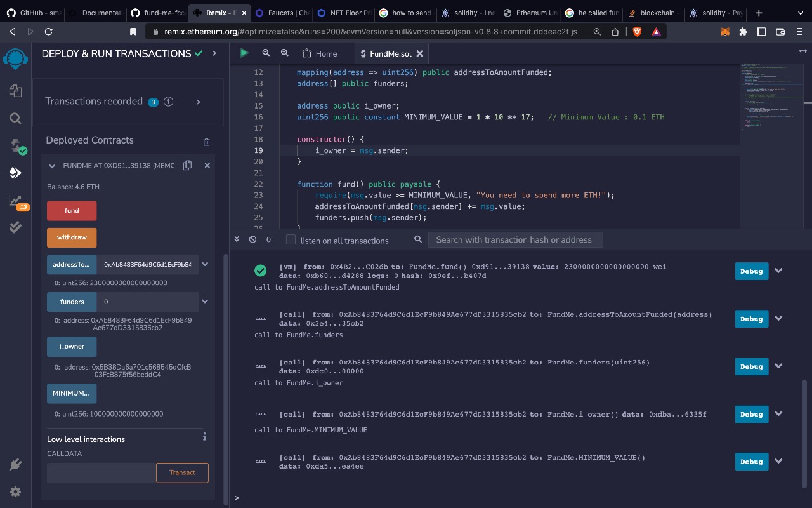The width and height of the screenshot is (812, 508).
Task: Toggle listen on all transactions checkbox
Action: click(291, 239)
